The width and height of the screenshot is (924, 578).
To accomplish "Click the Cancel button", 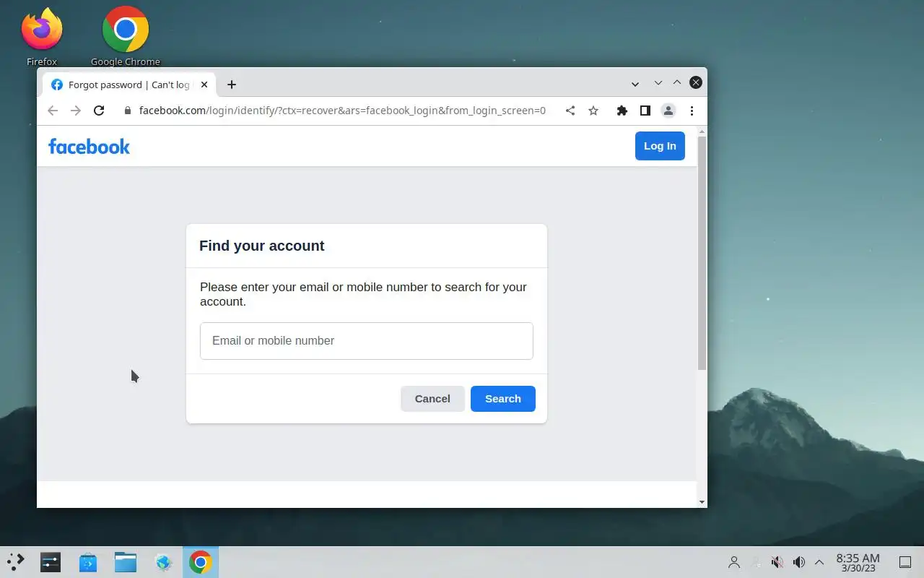I will pyautogui.click(x=432, y=399).
